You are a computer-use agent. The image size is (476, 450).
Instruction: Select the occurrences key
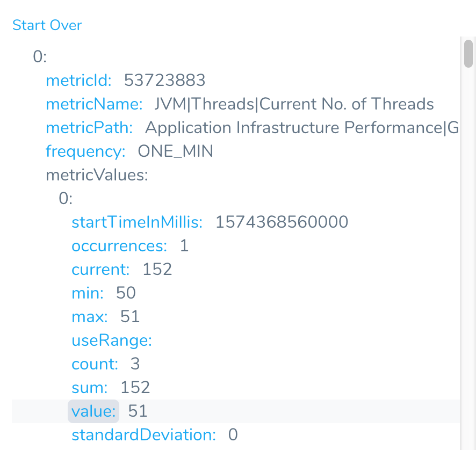pos(119,246)
